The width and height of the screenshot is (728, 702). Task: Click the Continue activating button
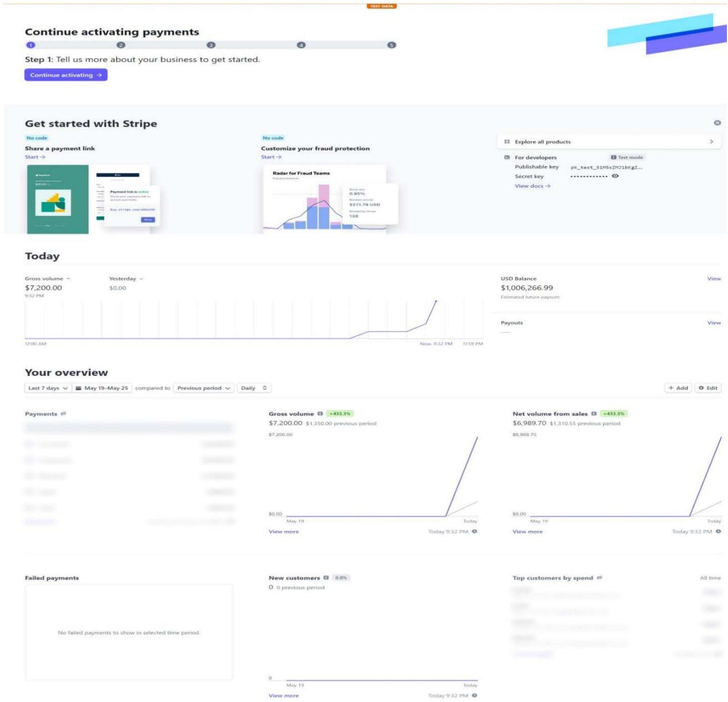tap(66, 75)
